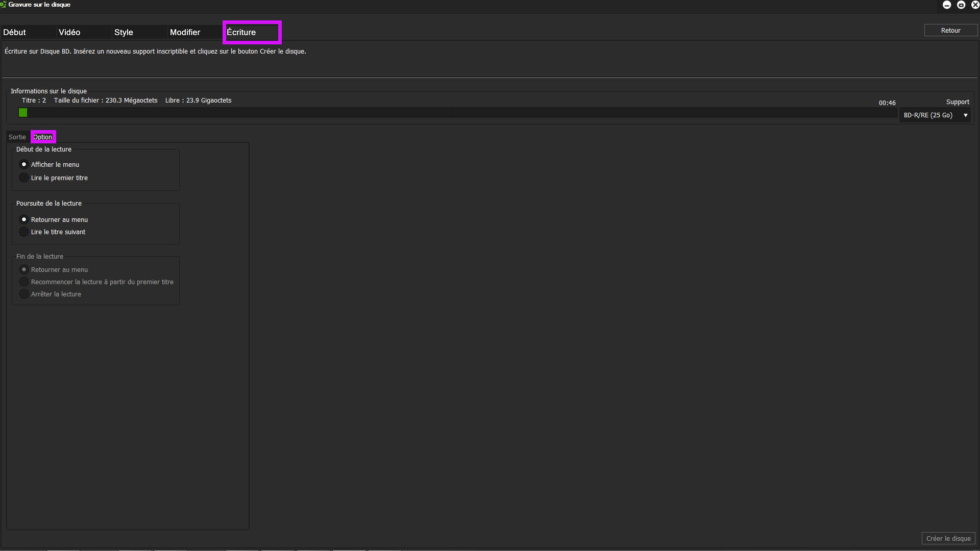
Task: Select Arrêter la lecture radio button
Action: pos(24,294)
